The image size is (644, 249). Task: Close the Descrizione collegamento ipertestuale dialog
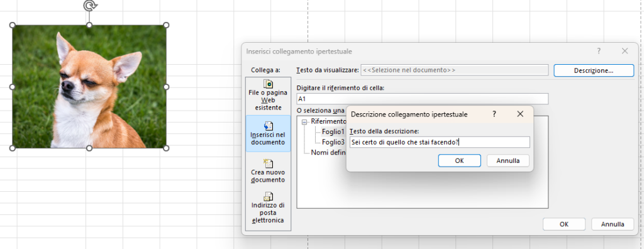[x=520, y=114]
